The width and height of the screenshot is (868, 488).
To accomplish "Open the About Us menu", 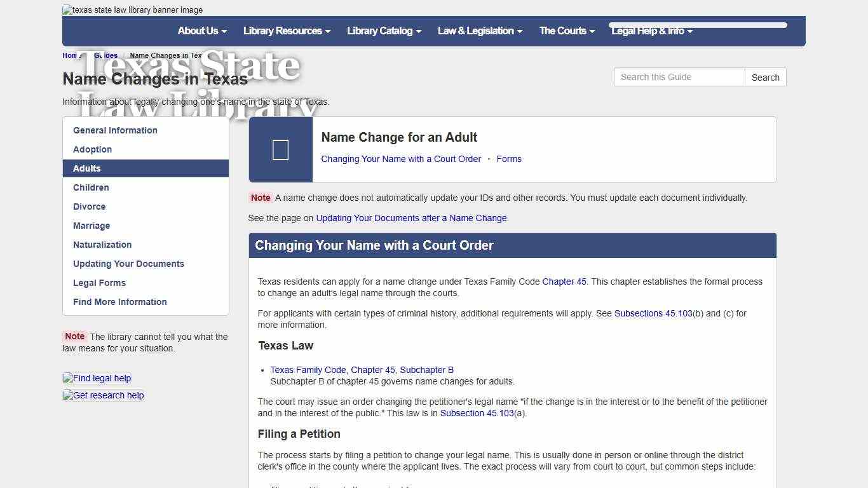I will pos(201,30).
